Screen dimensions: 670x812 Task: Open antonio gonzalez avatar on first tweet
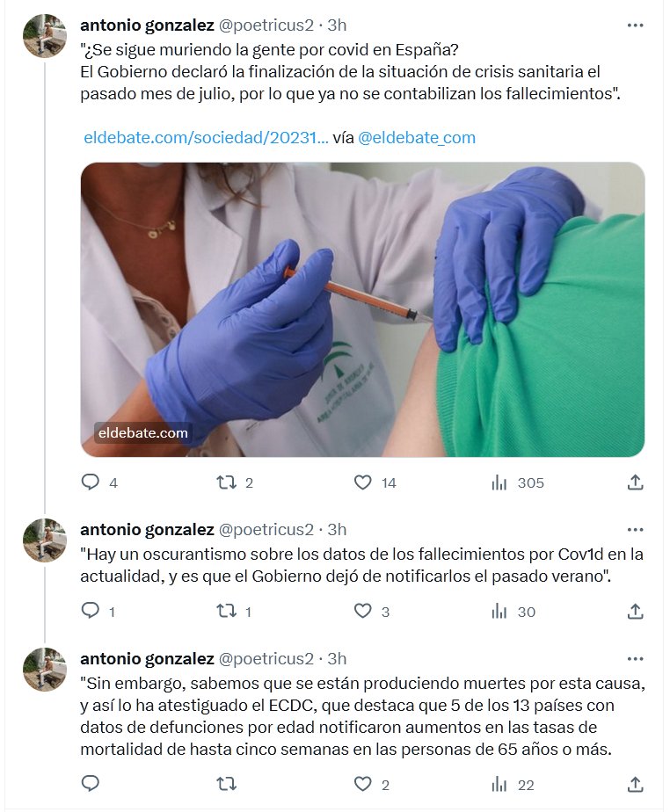[x=45, y=36]
